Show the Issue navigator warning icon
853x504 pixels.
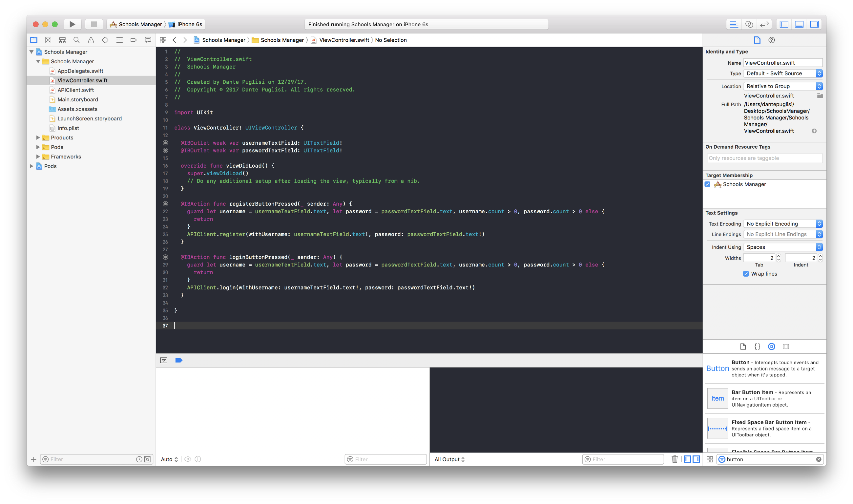(x=91, y=40)
